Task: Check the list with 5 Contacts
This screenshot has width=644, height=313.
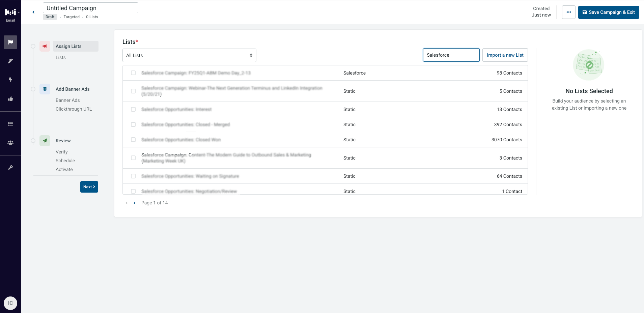Action: click(133, 91)
